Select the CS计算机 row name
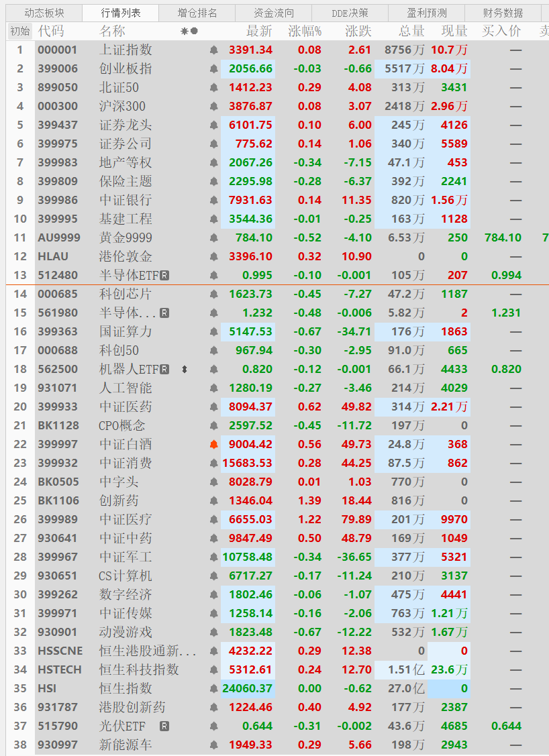This screenshot has height=756, width=549. 126,576
